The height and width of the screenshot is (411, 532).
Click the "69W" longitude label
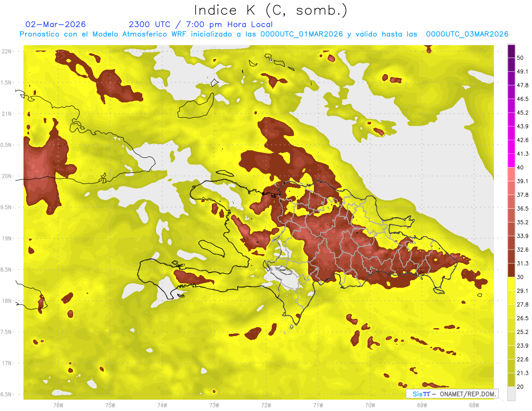click(x=422, y=405)
